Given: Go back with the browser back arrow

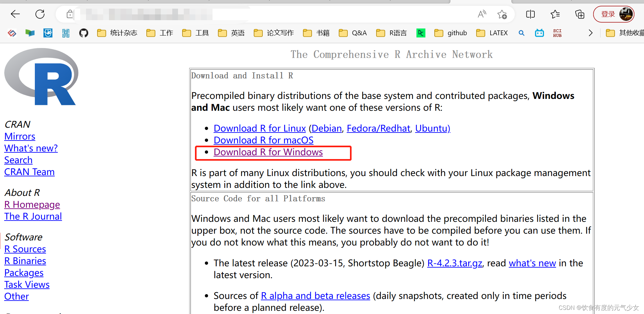Looking at the screenshot, I should pos(15,14).
